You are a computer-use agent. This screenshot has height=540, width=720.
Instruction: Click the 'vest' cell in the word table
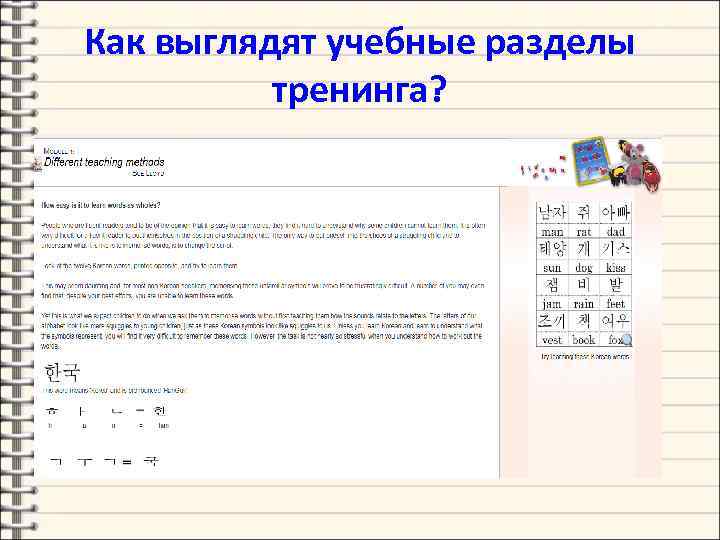point(552,340)
